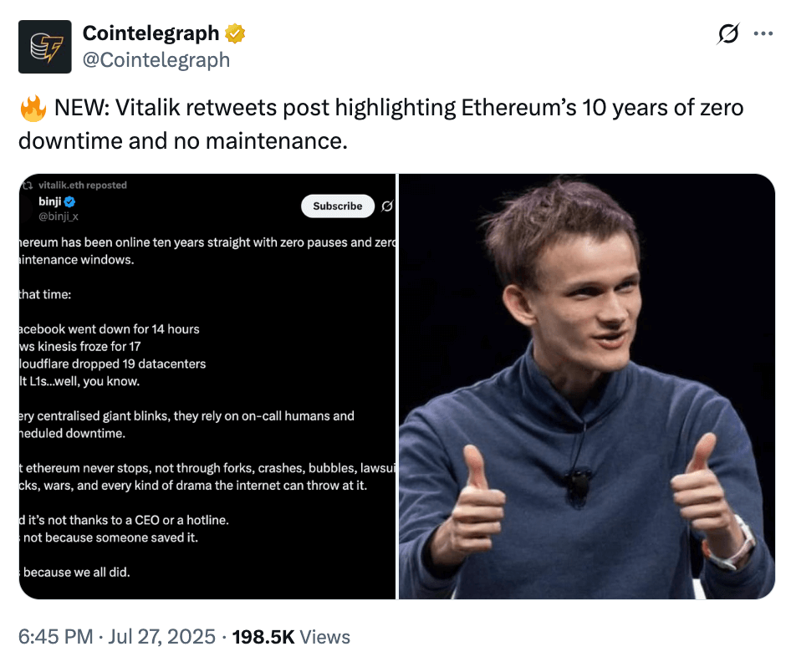Image resolution: width=791 pixels, height=672 pixels.
Task: Click the gold verified badge beside Cointelegraph
Action: coord(235,33)
